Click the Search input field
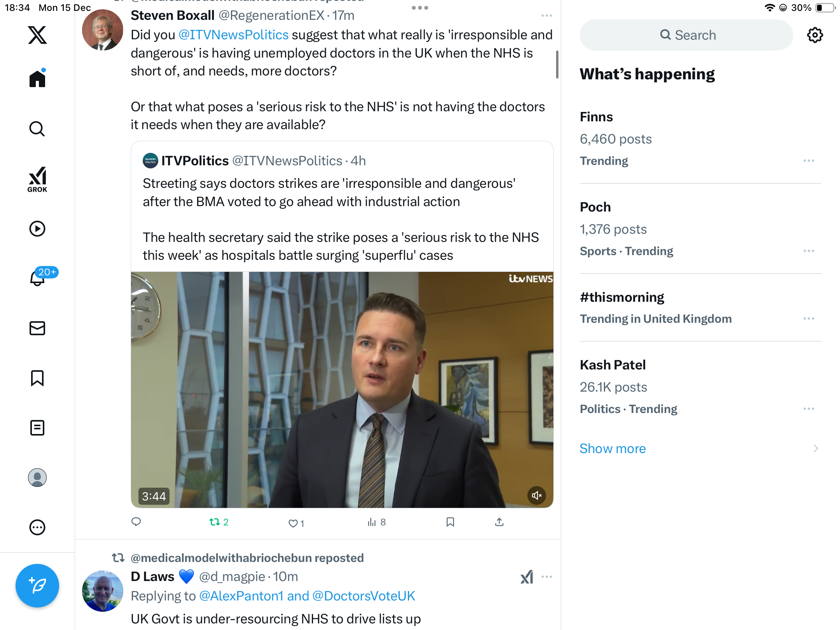840x630 pixels. (x=686, y=35)
